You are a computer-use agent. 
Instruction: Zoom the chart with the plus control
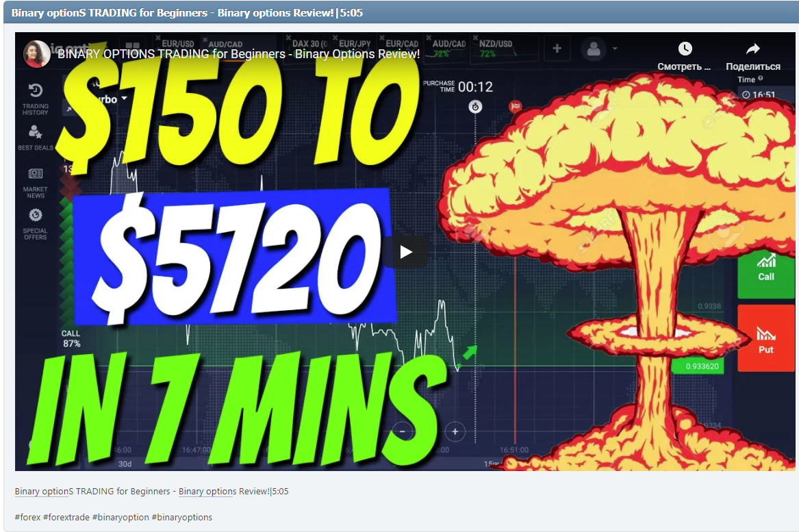click(454, 433)
